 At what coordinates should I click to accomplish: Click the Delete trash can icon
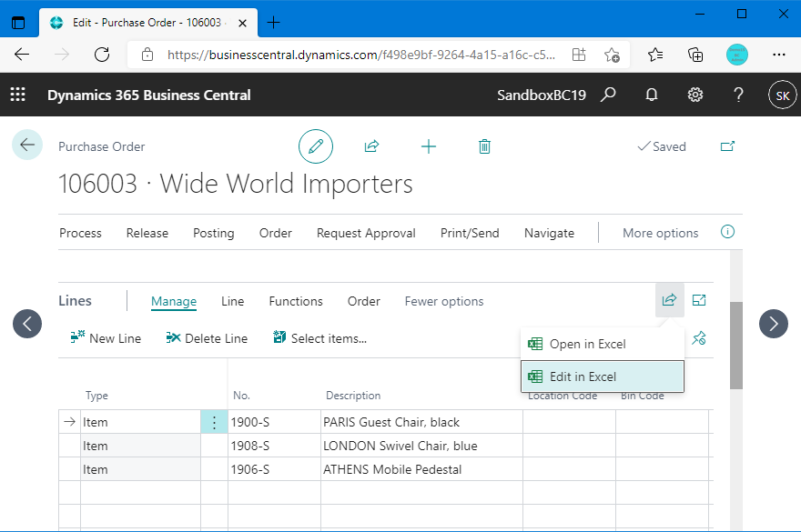pyautogui.click(x=484, y=146)
